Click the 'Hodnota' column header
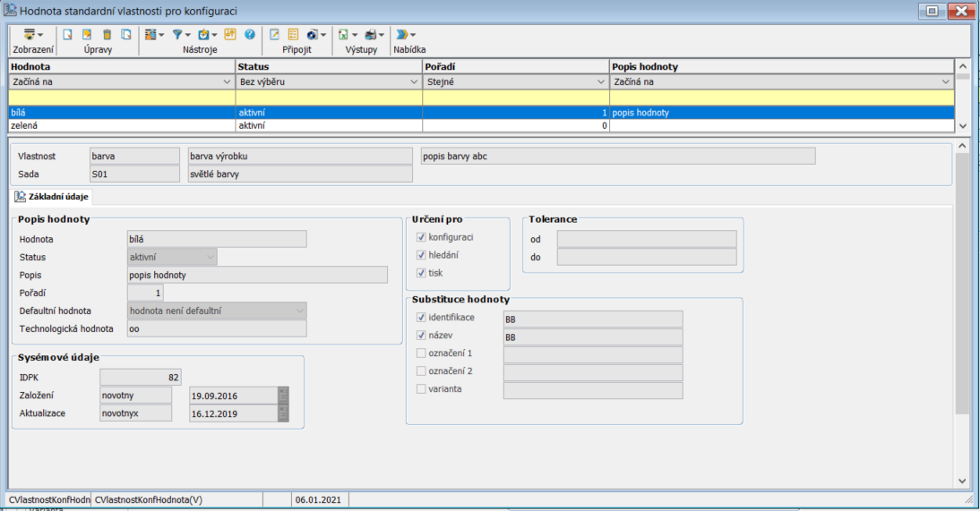This screenshot has width=980, height=511. pyautogui.click(x=121, y=66)
